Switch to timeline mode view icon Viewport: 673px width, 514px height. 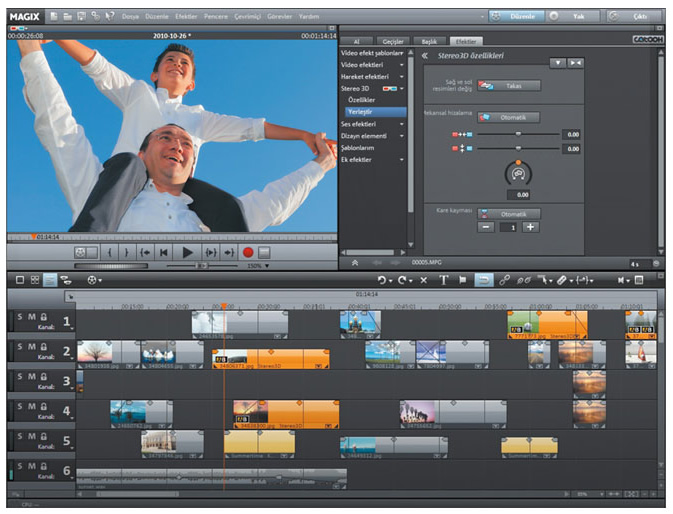[x=50, y=280]
